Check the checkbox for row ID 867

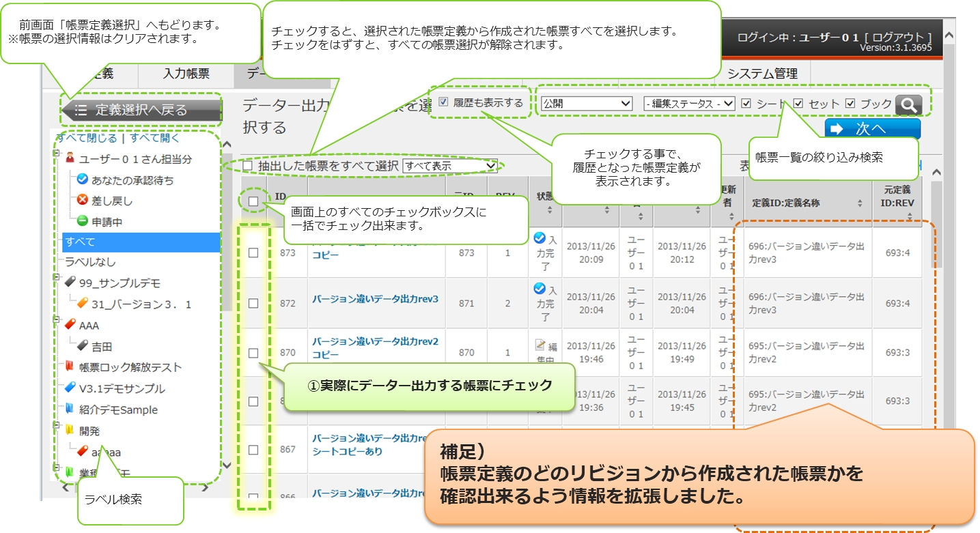coord(253,450)
